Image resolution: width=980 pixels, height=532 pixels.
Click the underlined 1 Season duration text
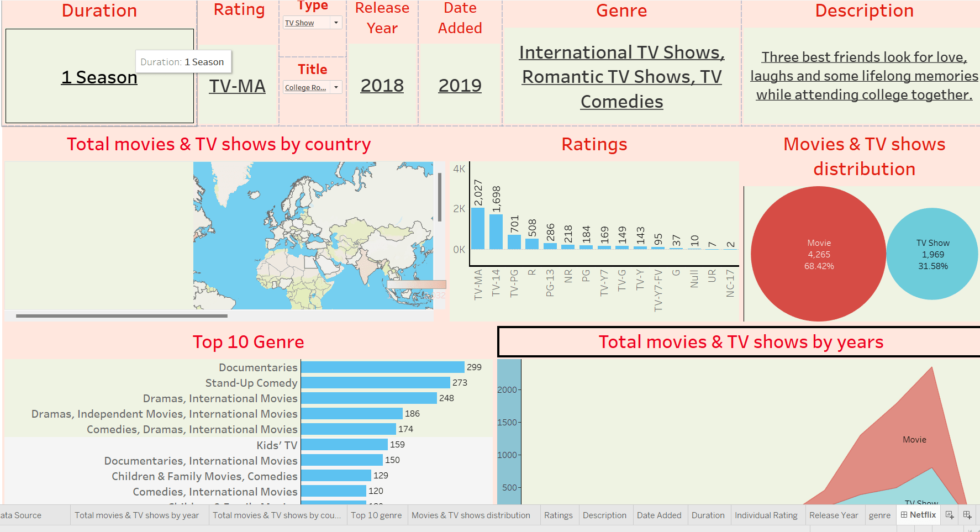[x=99, y=77]
